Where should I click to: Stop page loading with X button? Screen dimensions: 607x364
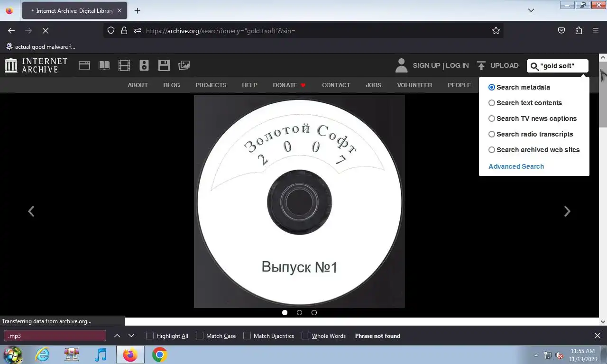pos(46,30)
